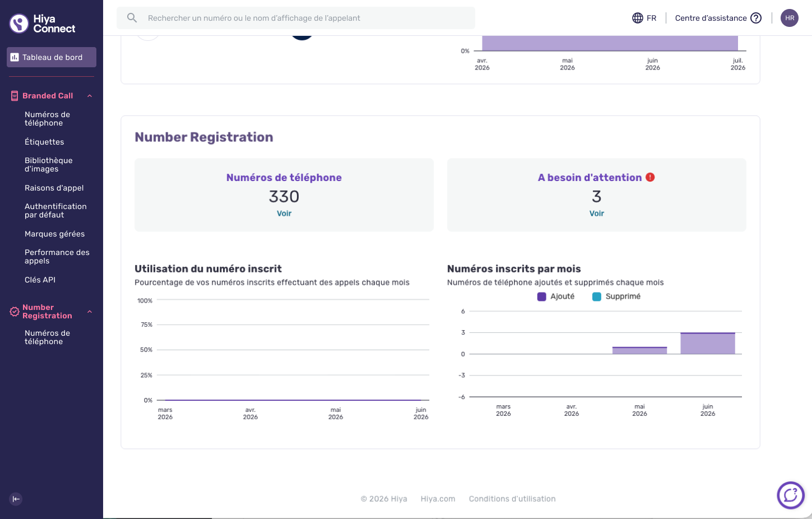Click the Hiya Connect logo icon
812x519 pixels.
click(19, 24)
